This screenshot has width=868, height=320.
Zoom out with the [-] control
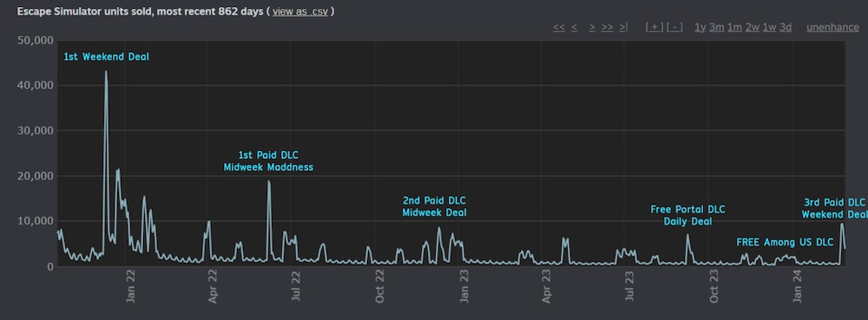(x=674, y=27)
